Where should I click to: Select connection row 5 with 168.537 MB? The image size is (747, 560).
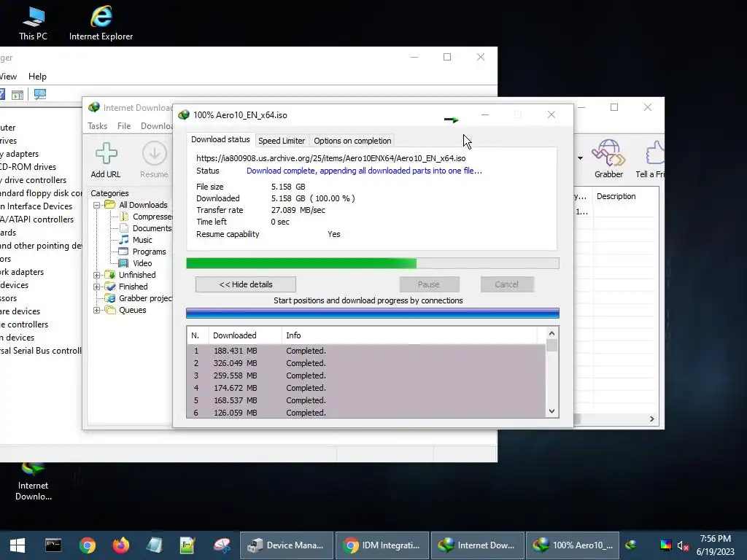366,400
